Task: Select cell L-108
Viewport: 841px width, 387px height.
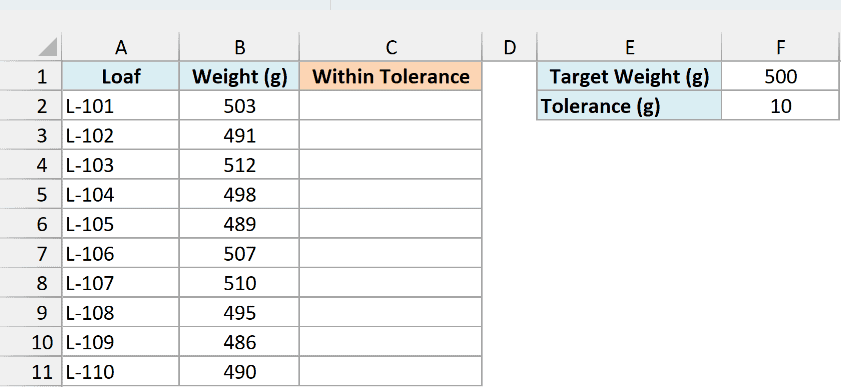Action: [x=121, y=312]
